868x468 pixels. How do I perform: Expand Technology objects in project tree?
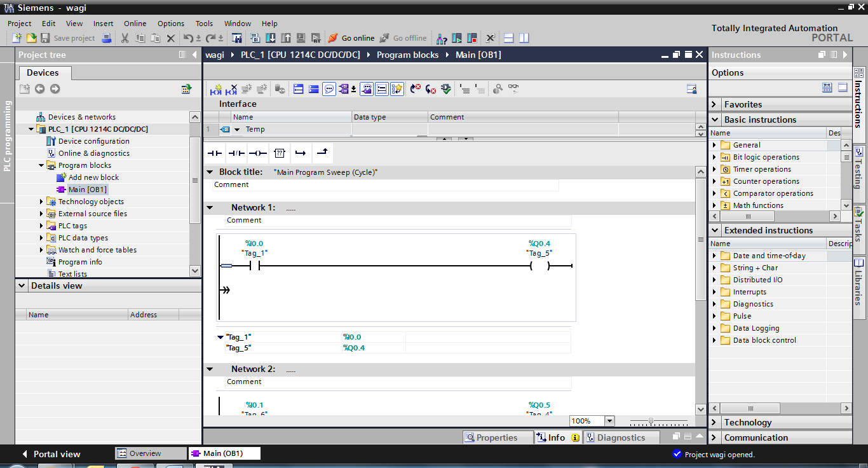click(42, 202)
